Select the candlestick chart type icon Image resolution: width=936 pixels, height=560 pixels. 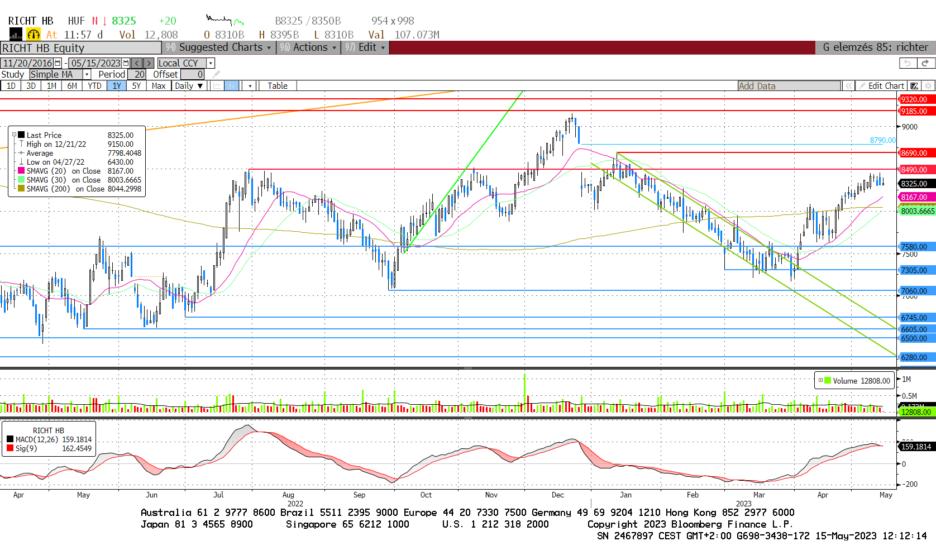(x=232, y=85)
